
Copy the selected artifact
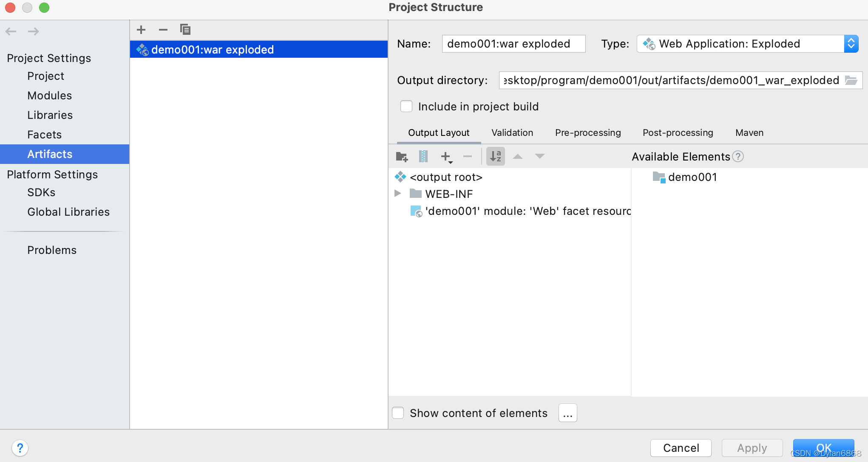click(185, 30)
